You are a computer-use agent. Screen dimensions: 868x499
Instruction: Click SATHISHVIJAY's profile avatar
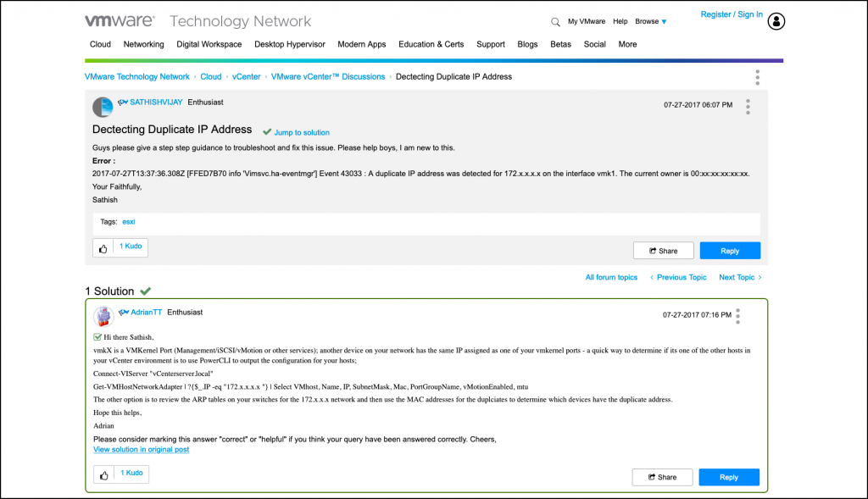(x=103, y=107)
